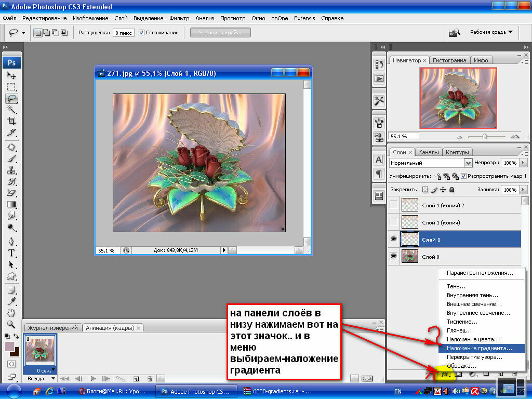Click the fx layer style icon
Screen dimensions: 532x399
(445, 374)
